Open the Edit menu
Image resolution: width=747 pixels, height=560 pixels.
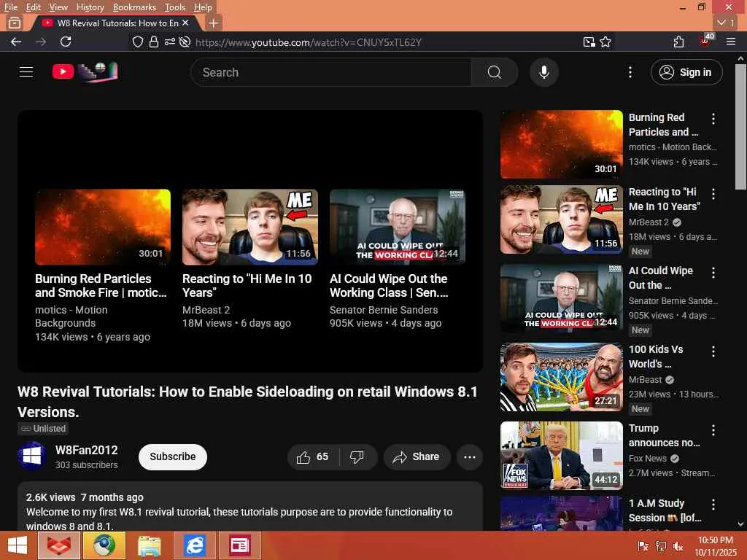(x=33, y=7)
